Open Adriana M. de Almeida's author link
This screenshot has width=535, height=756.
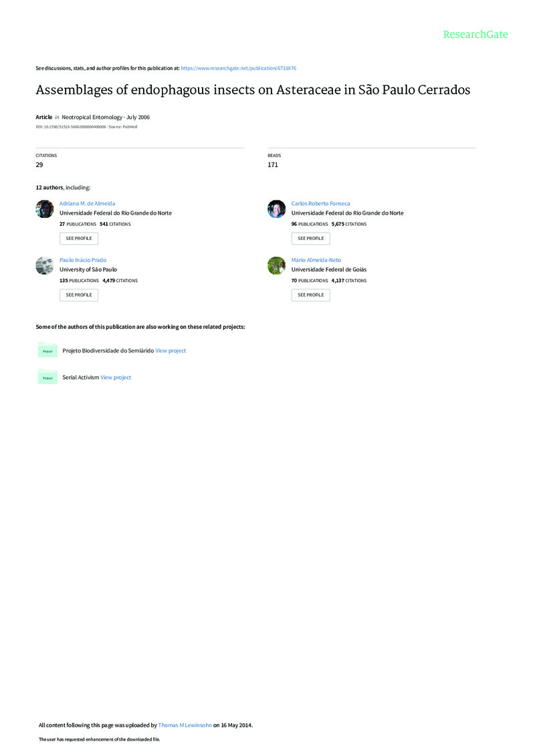point(88,203)
